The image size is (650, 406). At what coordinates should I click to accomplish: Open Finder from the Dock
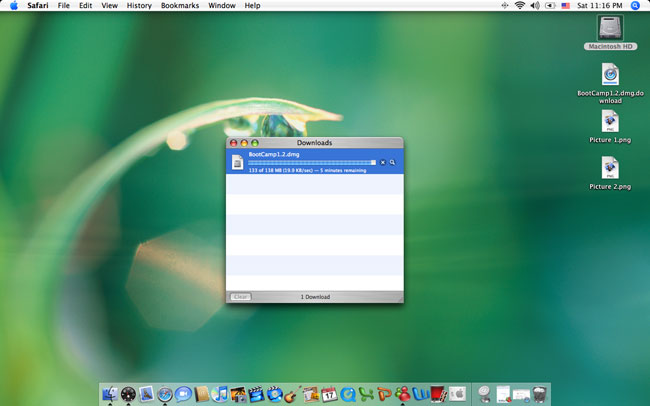[110, 394]
